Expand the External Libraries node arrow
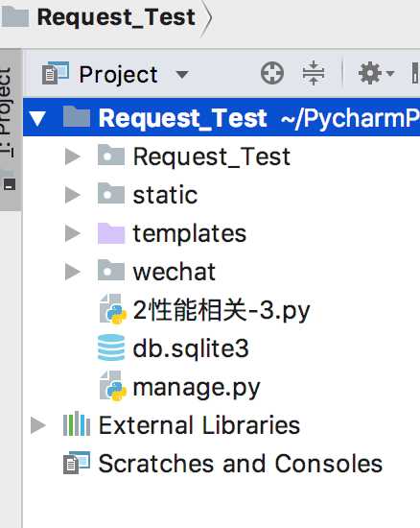420x528 pixels. 38,425
